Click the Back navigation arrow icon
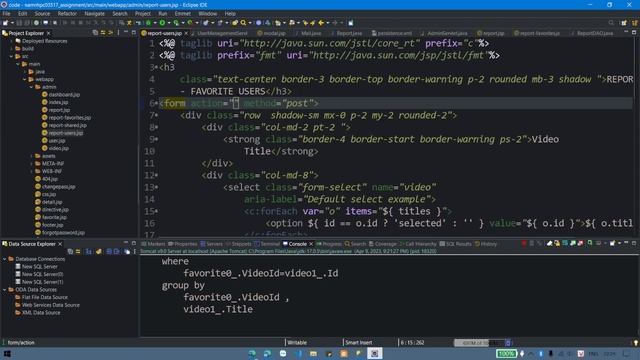The image size is (640, 360). (x=321, y=23)
